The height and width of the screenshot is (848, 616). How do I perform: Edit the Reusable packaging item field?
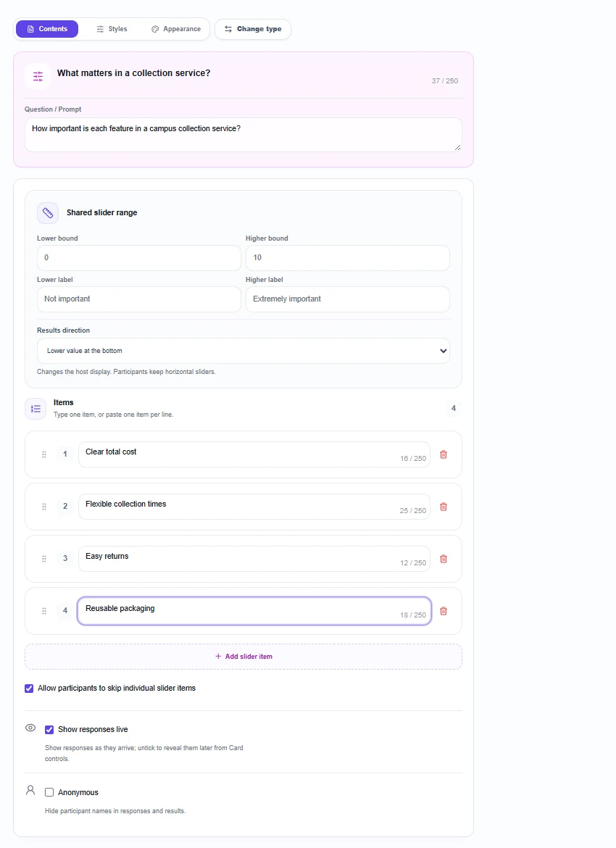point(254,611)
